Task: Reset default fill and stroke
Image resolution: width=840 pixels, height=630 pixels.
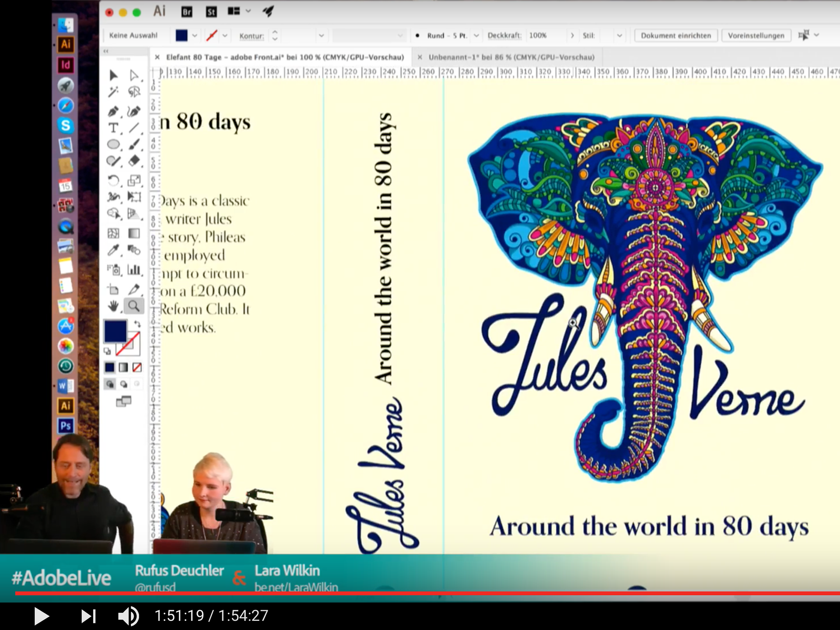Action: coord(107,351)
